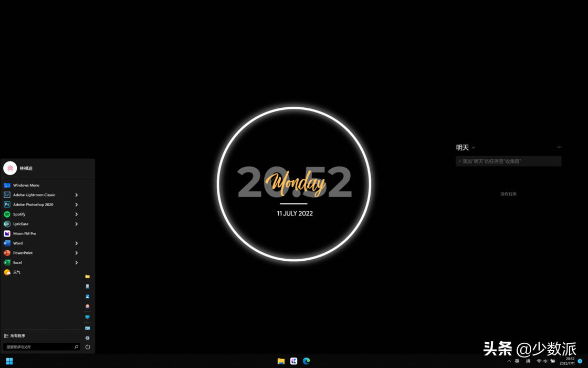Launch Adobe Photoshop 2020

[x=33, y=205]
